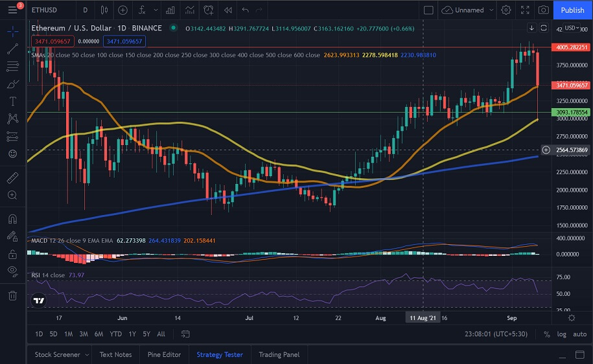The image size is (593, 364).
Task: Open the Trading Panel tab
Action: click(x=279, y=354)
